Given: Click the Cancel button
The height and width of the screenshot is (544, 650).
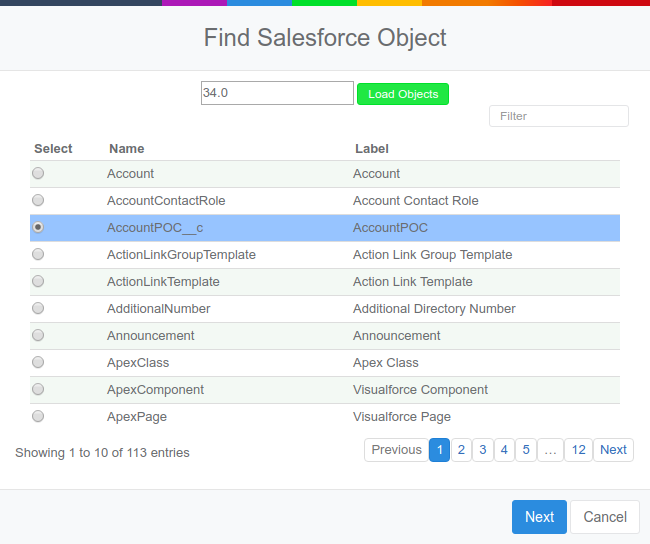Looking at the screenshot, I should pos(605,517).
